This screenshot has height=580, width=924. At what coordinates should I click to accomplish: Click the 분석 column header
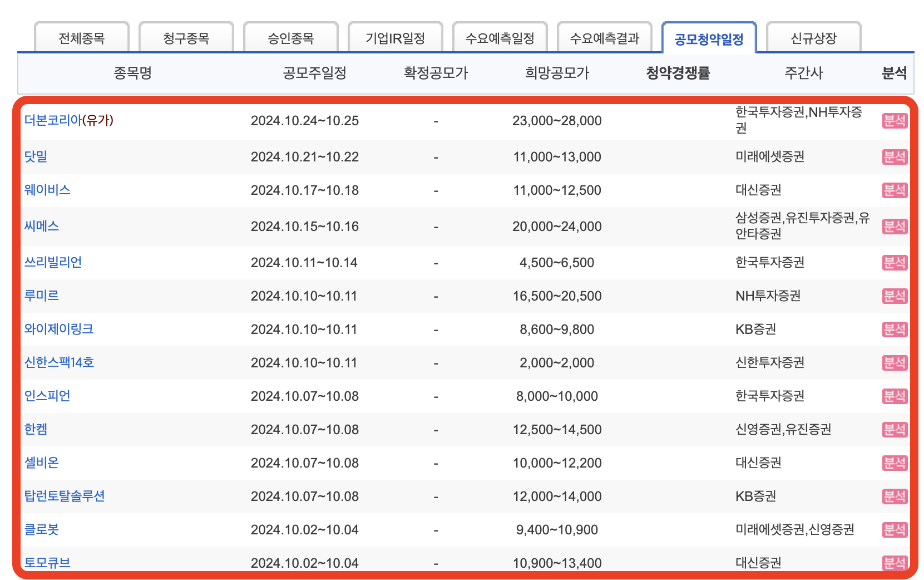pyautogui.click(x=895, y=73)
